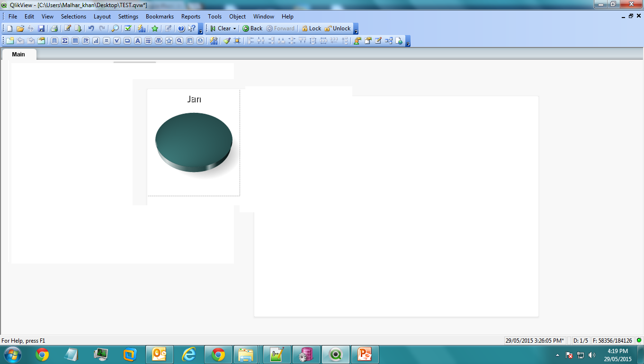This screenshot has height=364, width=644.
Task: Create a new Container object
Action: point(190,41)
